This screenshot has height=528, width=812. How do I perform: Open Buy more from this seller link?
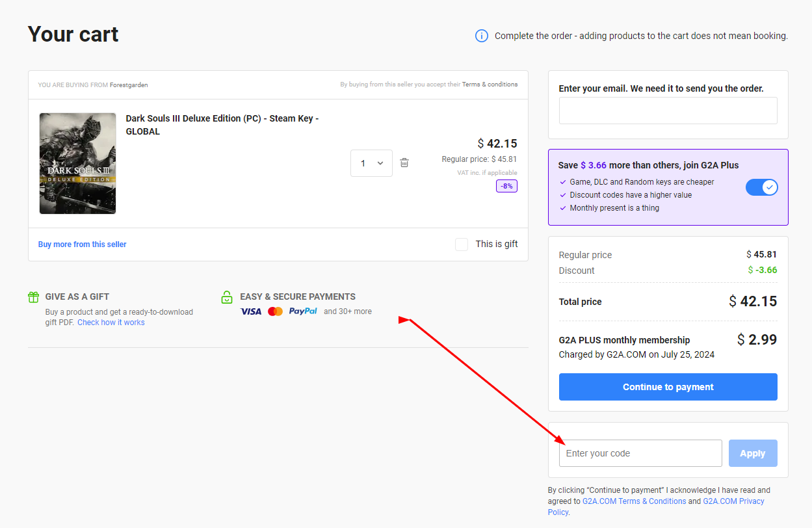pos(83,244)
